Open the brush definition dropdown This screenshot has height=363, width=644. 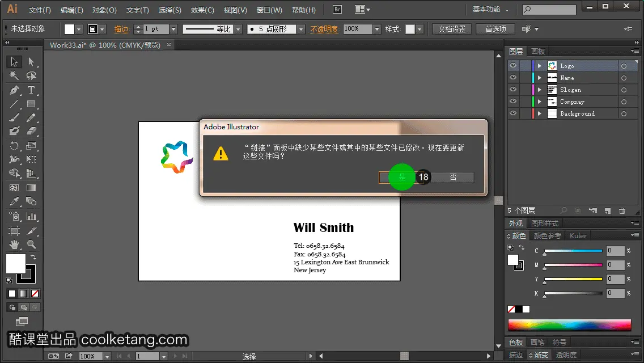pos(301,29)
